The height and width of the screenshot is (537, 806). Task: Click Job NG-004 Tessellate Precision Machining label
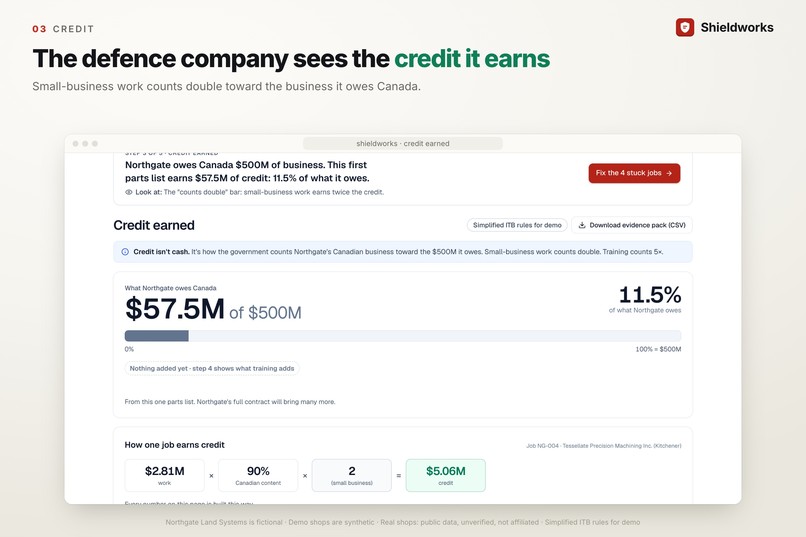point(603,446)
